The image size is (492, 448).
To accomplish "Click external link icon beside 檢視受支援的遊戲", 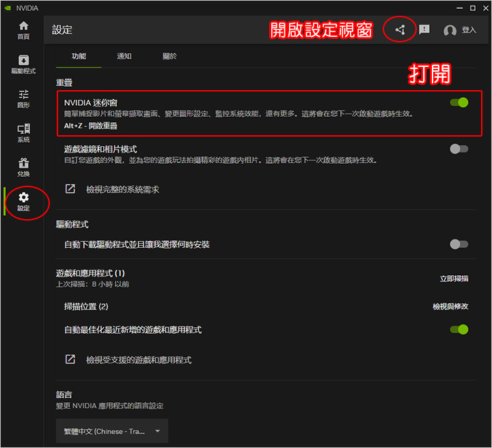I will [x=70, y=359].
